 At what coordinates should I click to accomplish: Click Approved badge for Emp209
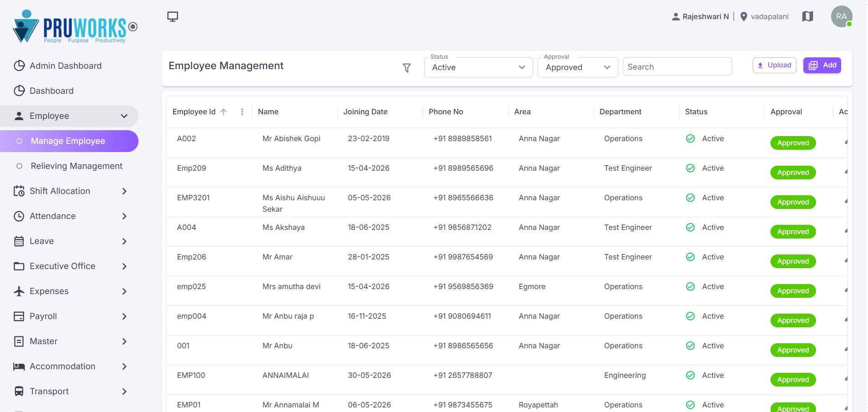tap(793, 173)
